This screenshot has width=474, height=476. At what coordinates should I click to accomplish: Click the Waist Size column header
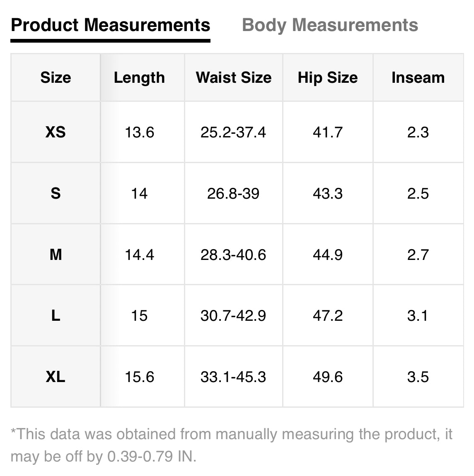pyautogui.click(x=234, y=78)
